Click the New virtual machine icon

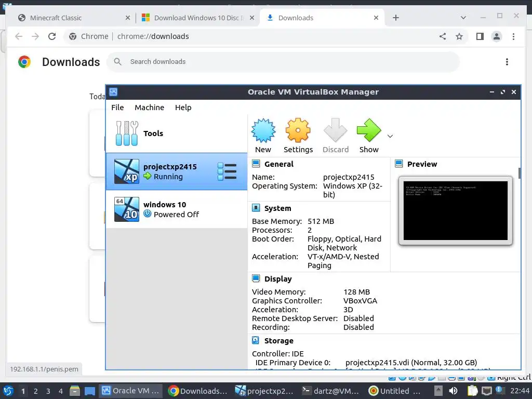pos(263,130)
